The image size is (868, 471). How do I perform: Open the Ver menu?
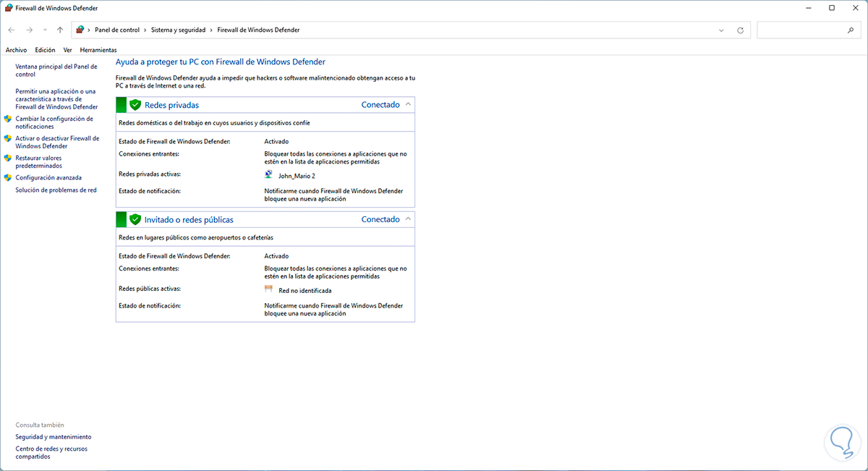click(67, 50)
